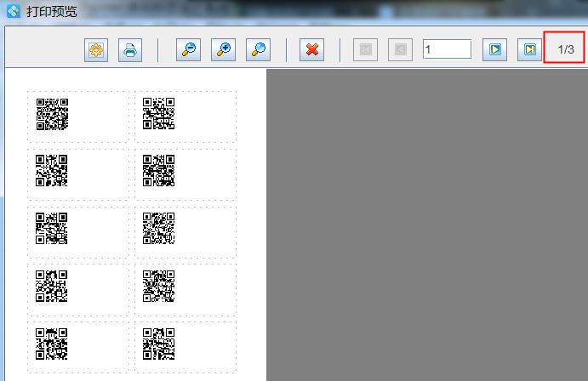The height and width of the screenshot is (381, 588).
Task: Select QR code in fifth row left label
Action: [x=51, y=344]
